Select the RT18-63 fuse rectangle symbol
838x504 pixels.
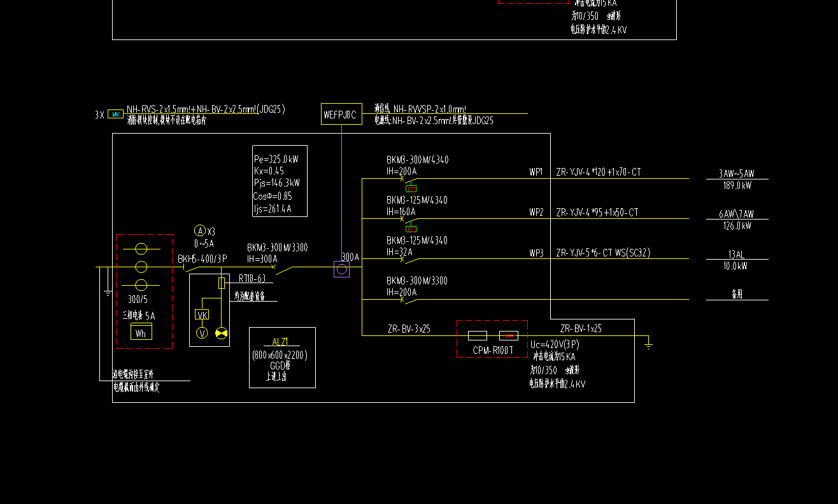tap(222, 283)
